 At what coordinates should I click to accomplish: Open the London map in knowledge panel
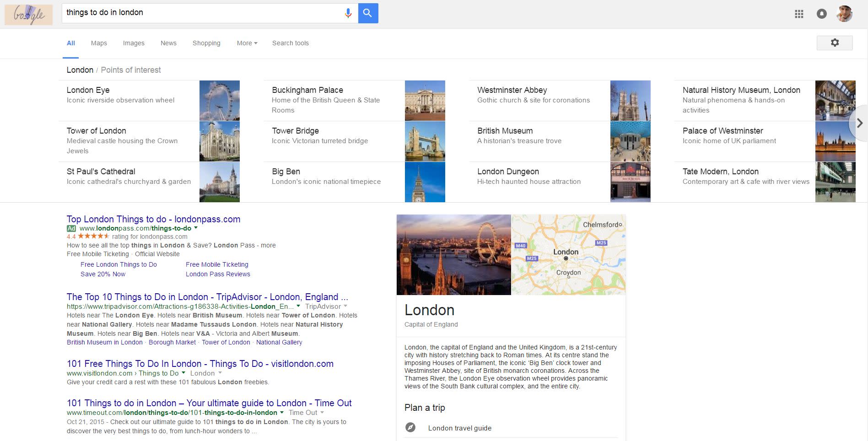click(569, 255)
